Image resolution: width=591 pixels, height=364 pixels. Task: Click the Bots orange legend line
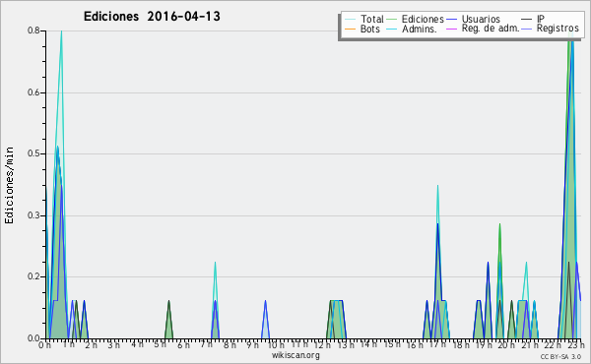pyautogui.click(x=350, y=29)
